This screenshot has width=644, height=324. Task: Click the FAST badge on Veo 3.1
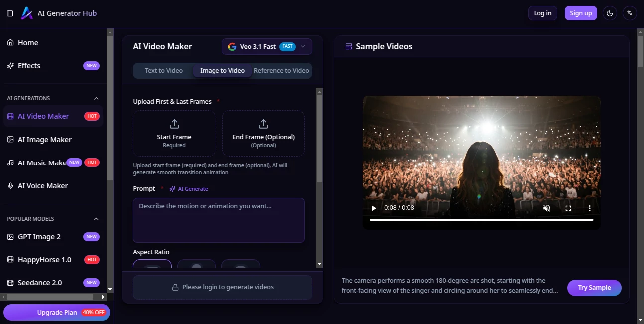(x=287, y=46)
